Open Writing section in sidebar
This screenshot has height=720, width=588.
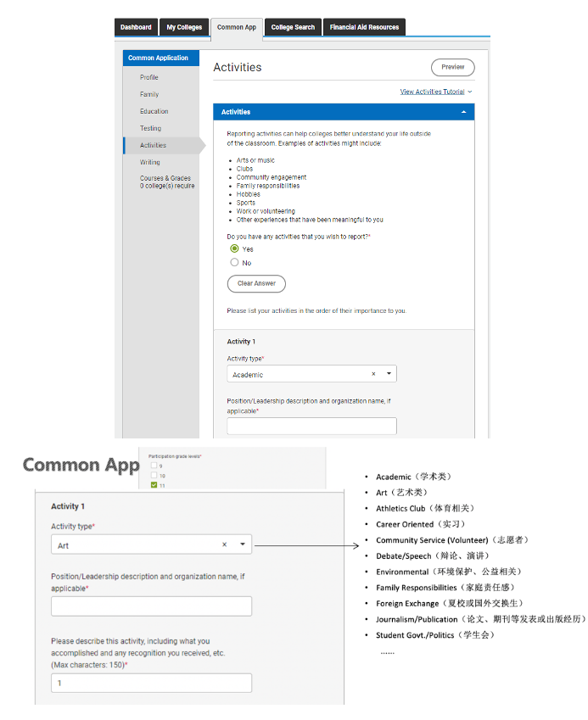(149, 162)
